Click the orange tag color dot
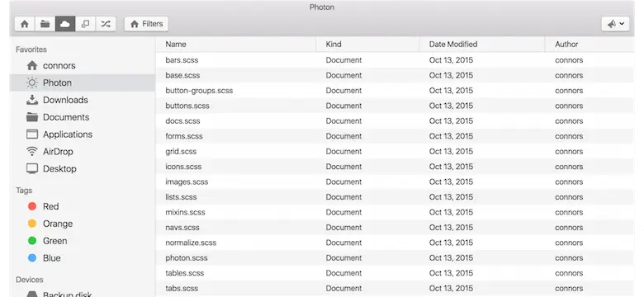 click(32, 224)
